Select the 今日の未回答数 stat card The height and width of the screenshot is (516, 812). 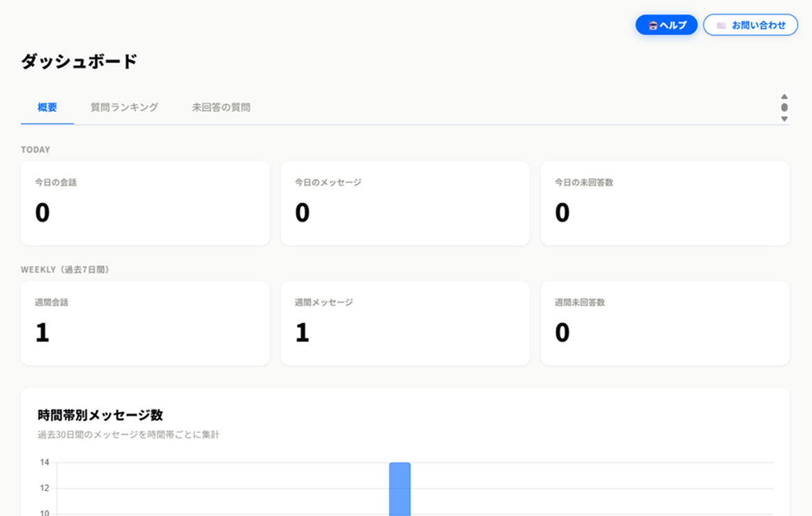[x=665, y=203]
